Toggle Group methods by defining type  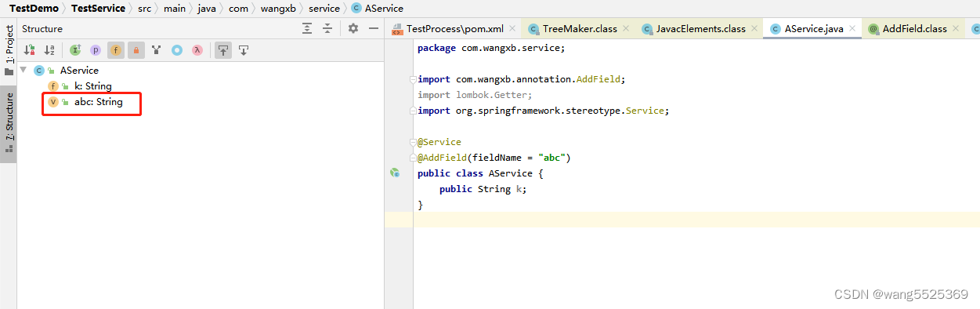tap(157, 50)
